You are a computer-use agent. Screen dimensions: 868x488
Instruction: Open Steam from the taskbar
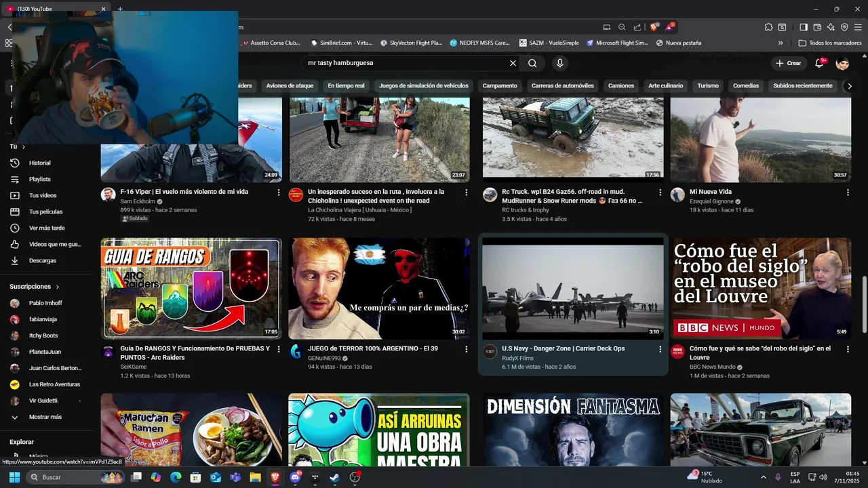click(335, 477)
